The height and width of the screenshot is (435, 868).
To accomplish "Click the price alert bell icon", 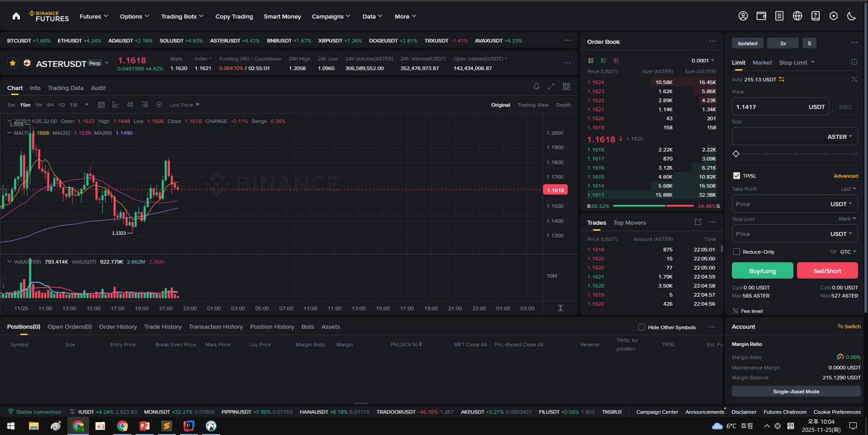I will click(x=536, y=87).
